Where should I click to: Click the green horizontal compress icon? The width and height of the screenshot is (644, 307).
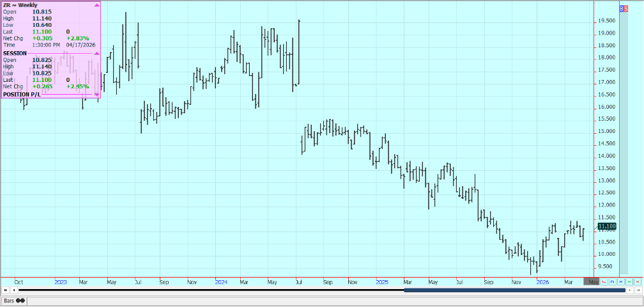[629, 281]
